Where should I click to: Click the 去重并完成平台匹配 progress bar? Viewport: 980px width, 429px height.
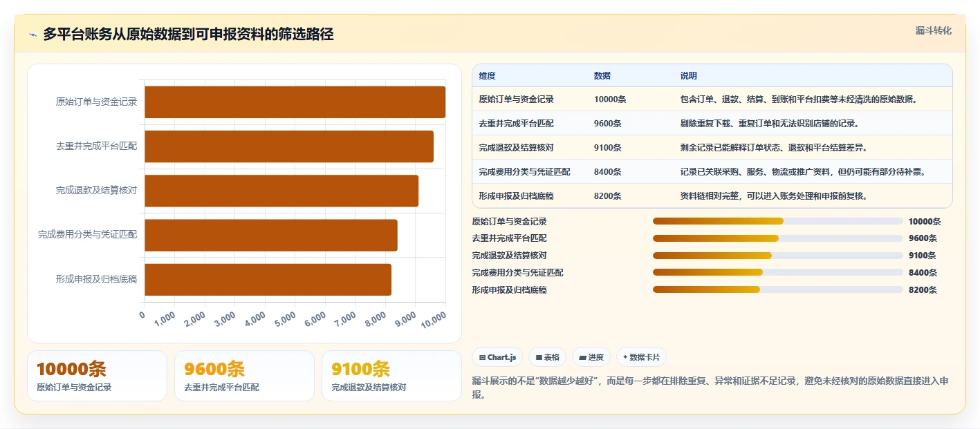coord(777,238)
